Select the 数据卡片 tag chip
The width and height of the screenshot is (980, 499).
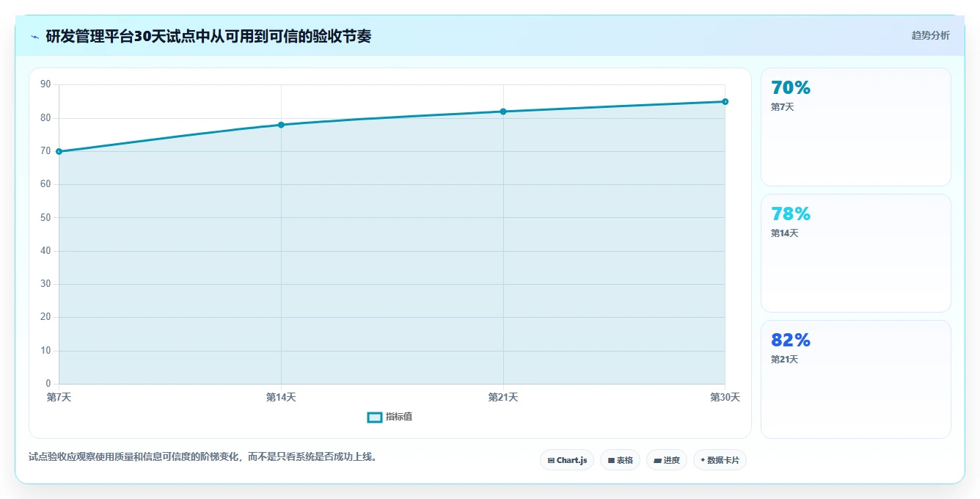click(x=720, y=460)
